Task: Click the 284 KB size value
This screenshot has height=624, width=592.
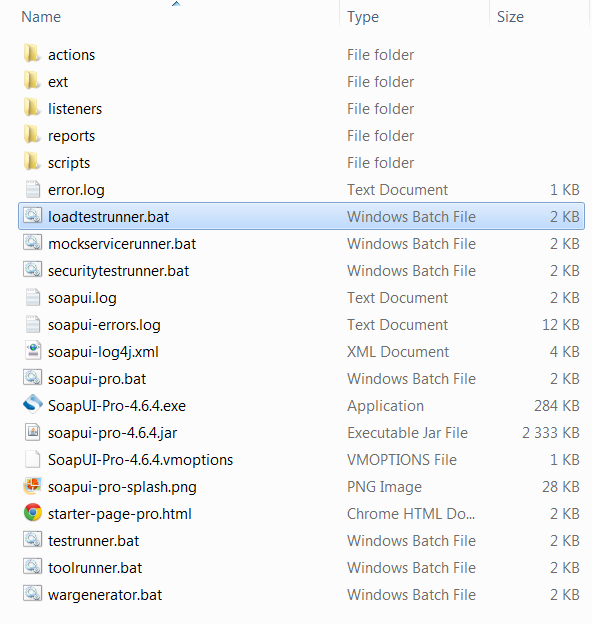Action: pyautogui.click(x=557, y=406)
